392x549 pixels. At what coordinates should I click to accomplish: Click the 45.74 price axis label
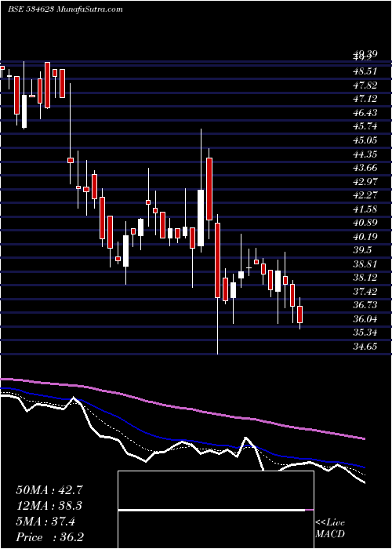[x=365, y=126]
